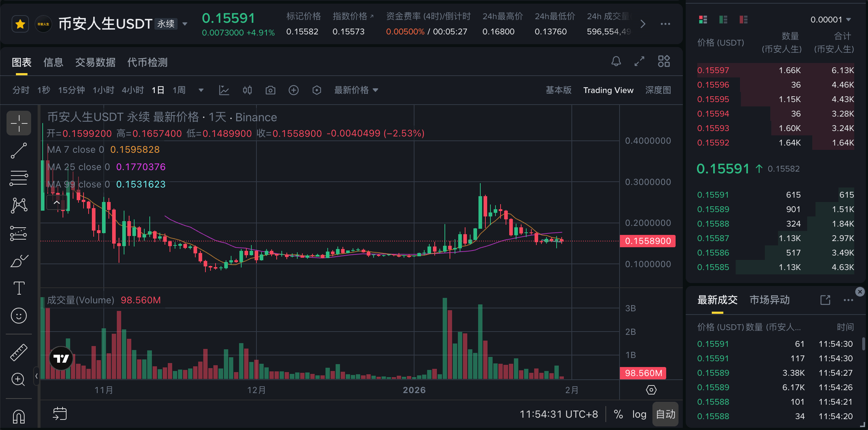Click the 0.15597 ask price row
Image resolution: width=868 pixels, height=430 pixels.
tap(775, 70)
